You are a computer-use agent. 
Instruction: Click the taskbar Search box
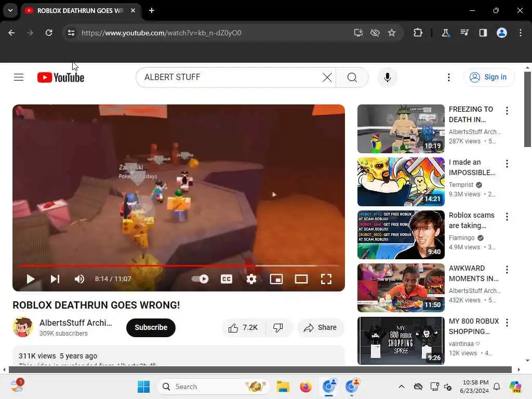[213, 387]
